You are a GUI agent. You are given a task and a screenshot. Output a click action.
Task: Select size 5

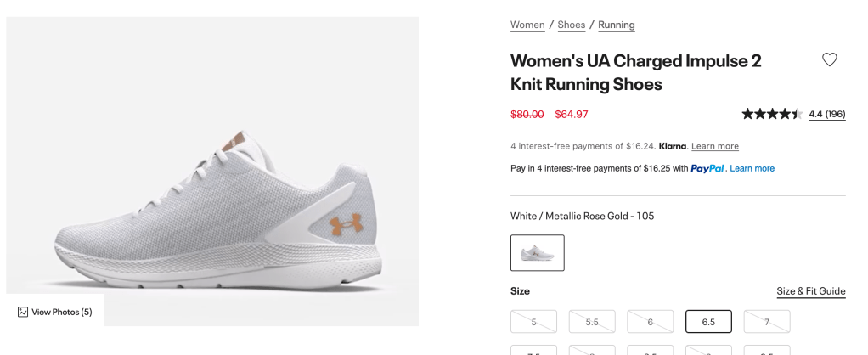[533, 322]
